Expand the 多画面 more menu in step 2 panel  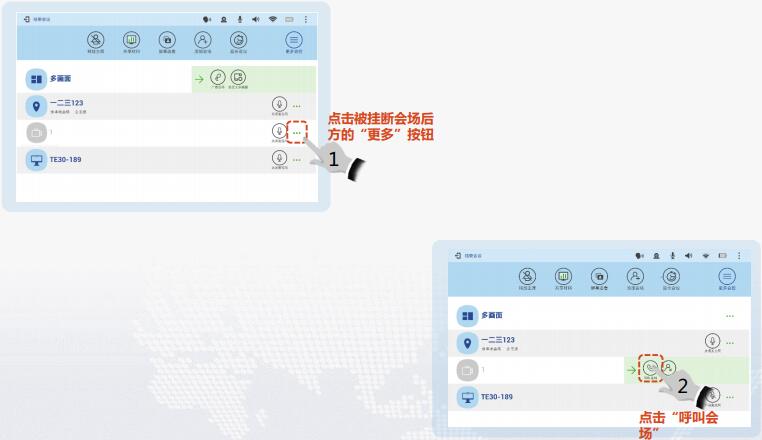(729, 316)
